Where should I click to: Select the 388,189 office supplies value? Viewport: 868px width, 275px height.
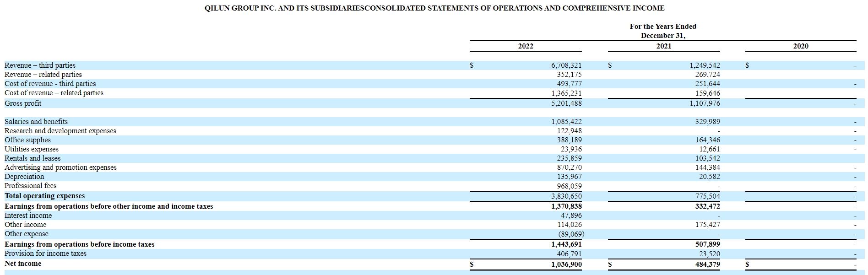click(x=569, y=140)
